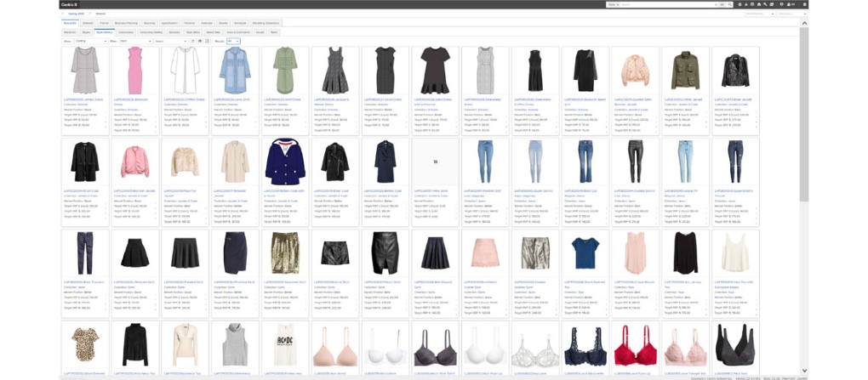Switch to the Material tab
This screenshot has width=868, height=380.
point(189,23)
